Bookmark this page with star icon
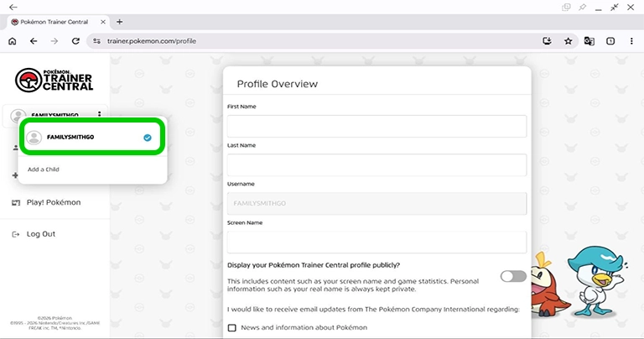 point(568,41)
